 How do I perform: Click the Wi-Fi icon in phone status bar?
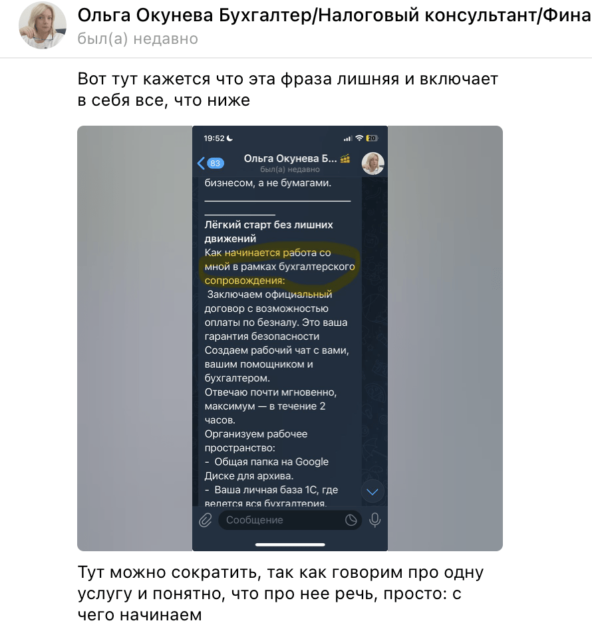click(x=359, y=139)
